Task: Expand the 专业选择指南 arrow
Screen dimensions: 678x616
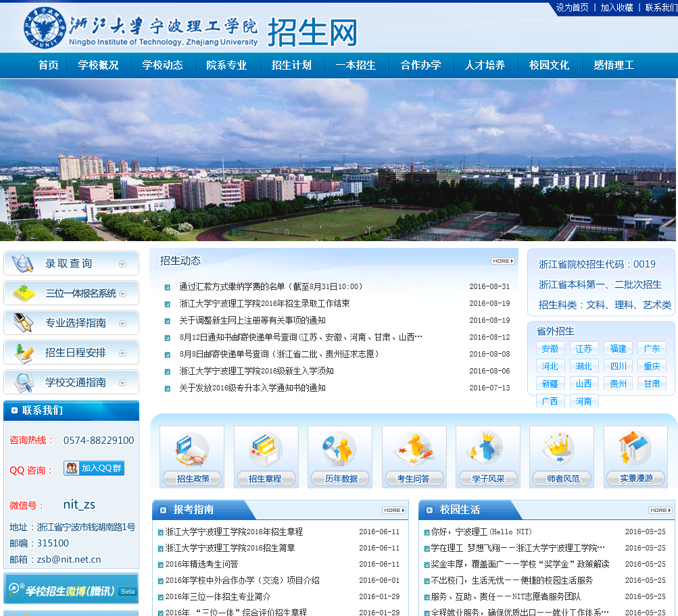Action: point(123,324)
